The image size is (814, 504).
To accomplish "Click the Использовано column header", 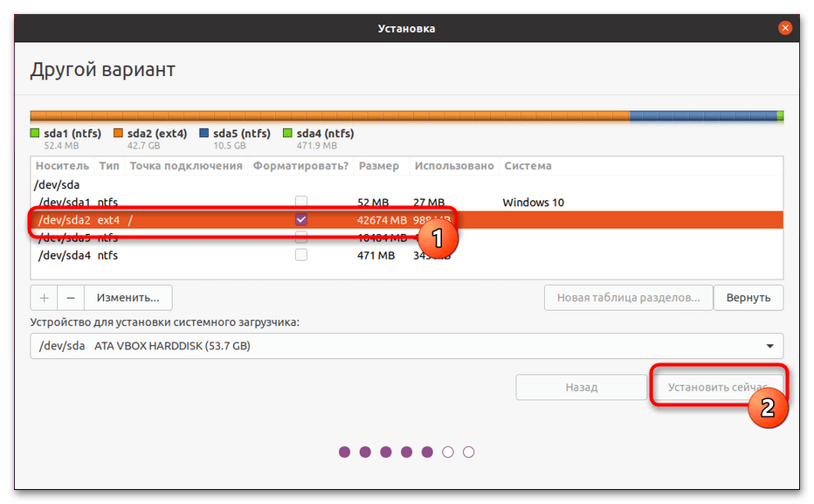I will point(454,166).
